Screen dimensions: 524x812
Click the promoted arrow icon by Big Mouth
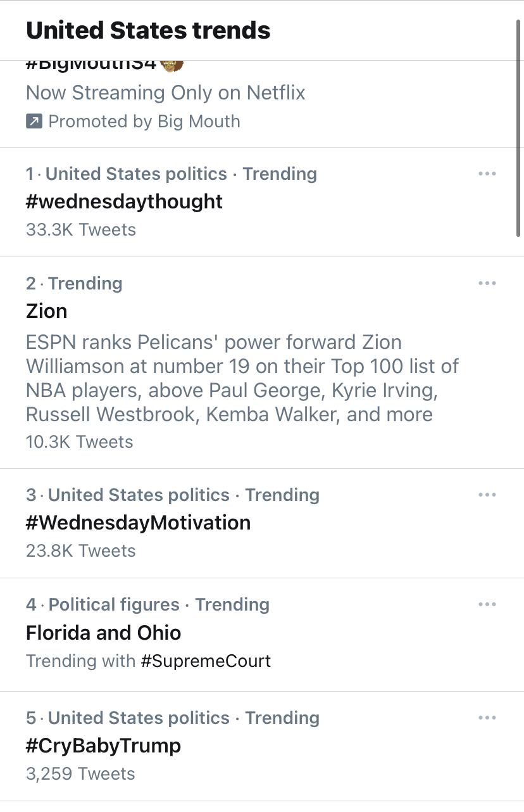pyautogui.click(x=34, y=121)
